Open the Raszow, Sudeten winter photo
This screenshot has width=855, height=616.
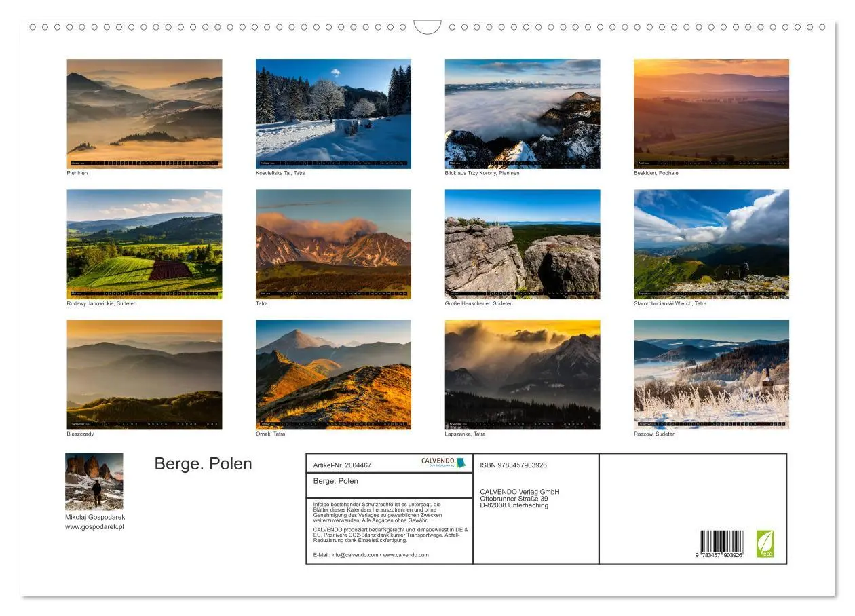711,374
